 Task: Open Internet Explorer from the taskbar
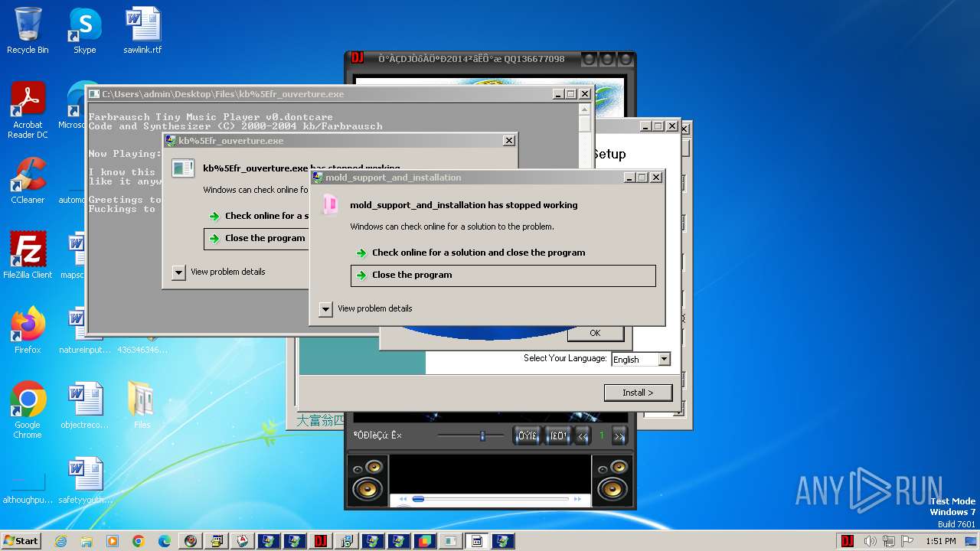click(x=60, y=541)
